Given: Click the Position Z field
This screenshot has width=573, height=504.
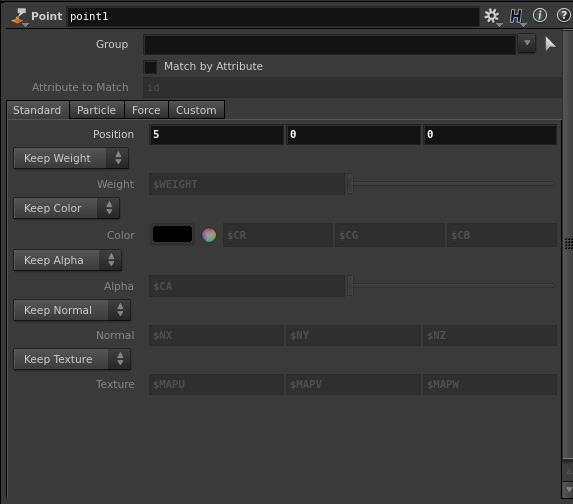Looking at the screenshot, I should (490, 134).
